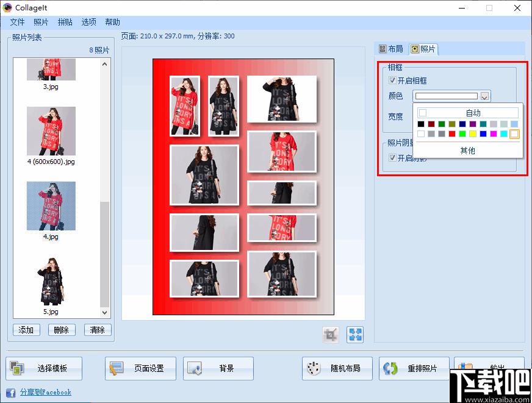Image resolution: width=532 pixels, height=403 pixels.
Task: Pick the light blue color swatch
Action: 514,124
